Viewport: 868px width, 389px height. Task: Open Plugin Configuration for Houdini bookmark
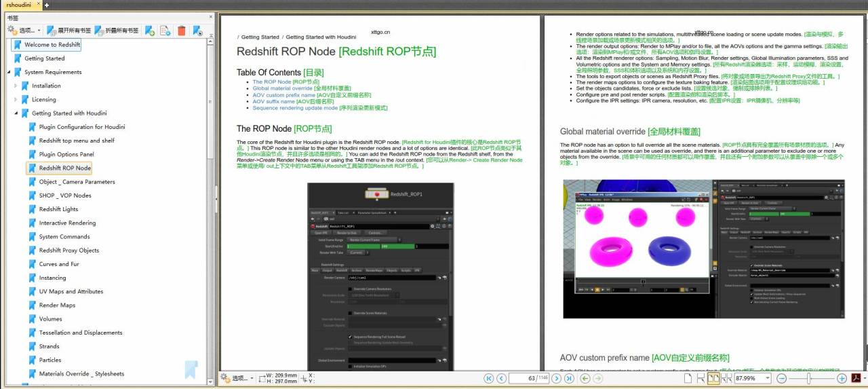click(81, 127)
